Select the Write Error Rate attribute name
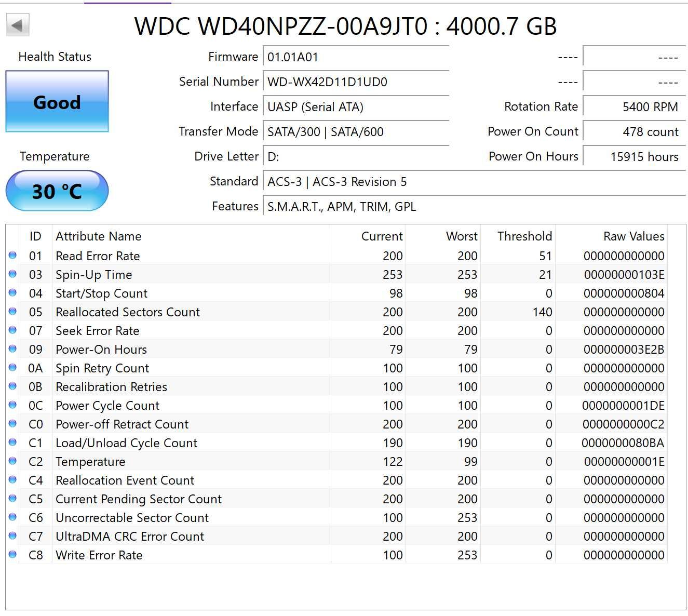This screenshot has height=616, width=688. (x=99, y=555)
